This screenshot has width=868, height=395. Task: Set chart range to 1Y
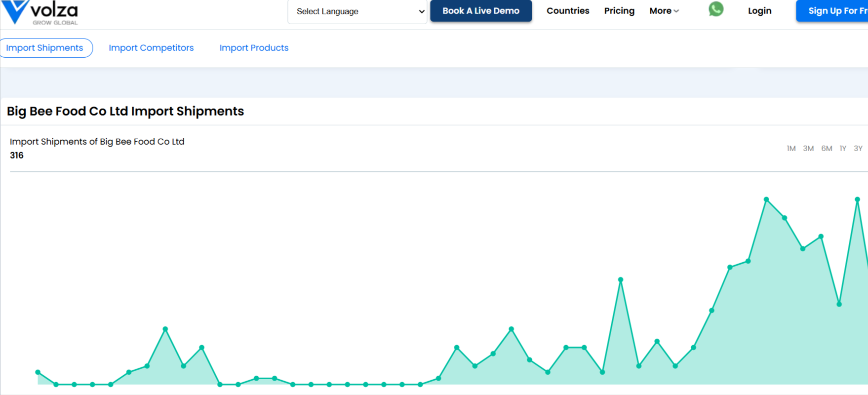click(843, 149)
